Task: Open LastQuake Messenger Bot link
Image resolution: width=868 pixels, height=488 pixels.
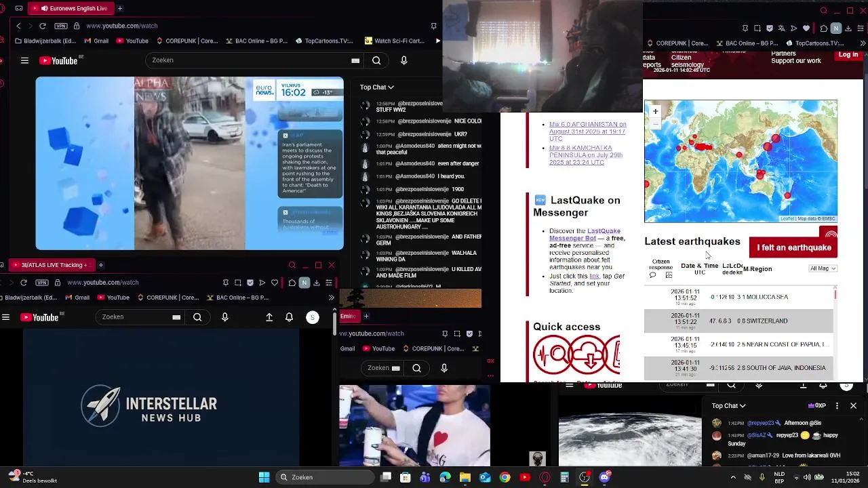Action: pyautogui.click(x=585, y=235)
